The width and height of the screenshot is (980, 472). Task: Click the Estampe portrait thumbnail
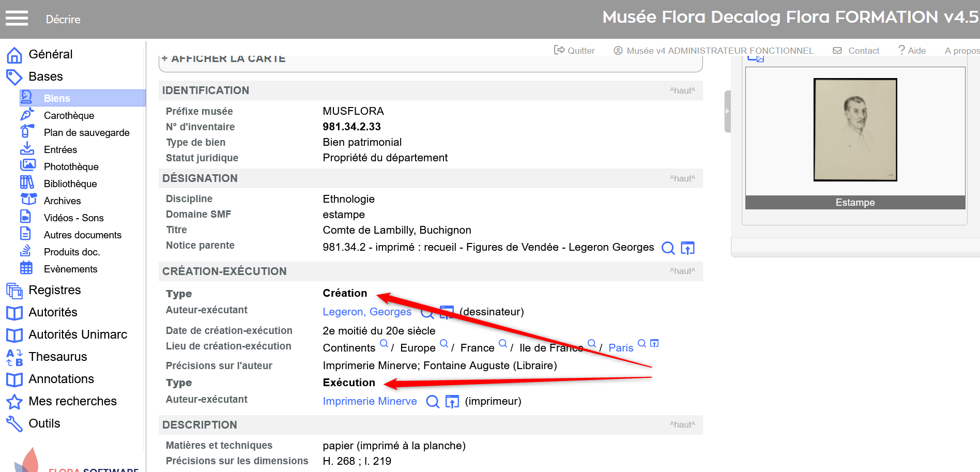[855, 130]
